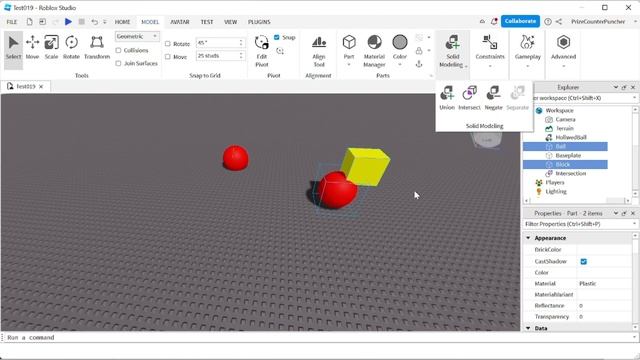Choose the Transform tool

[97, 48]
